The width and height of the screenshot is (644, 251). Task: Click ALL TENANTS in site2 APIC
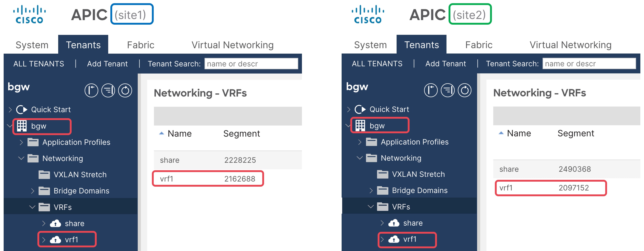377,64
